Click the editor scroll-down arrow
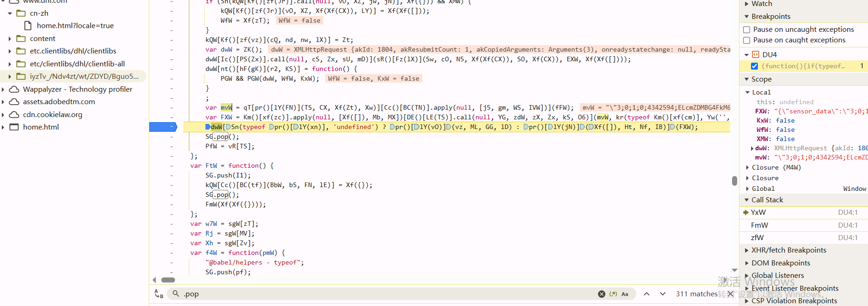 734,270
